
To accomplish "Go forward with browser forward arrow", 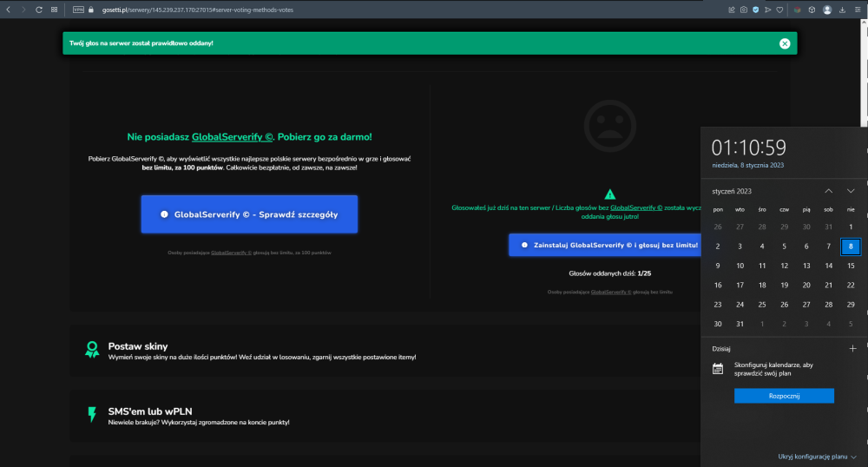I will coord(23,10).
